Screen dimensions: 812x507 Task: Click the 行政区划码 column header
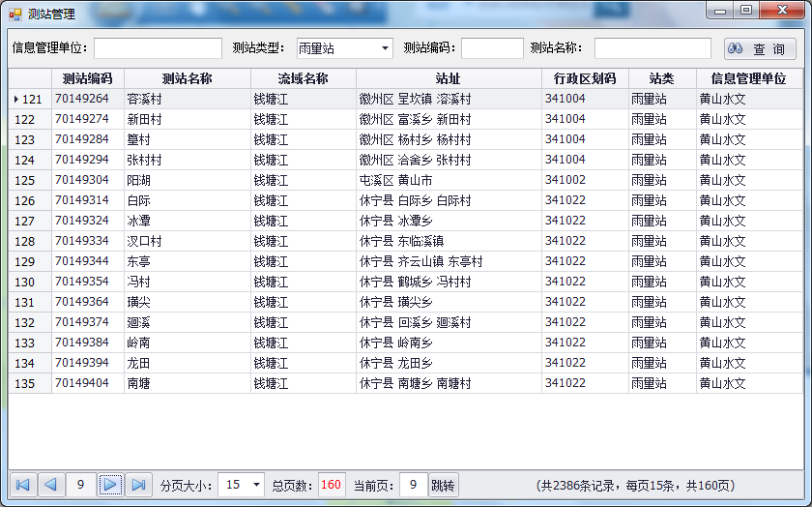coord(585,78)
